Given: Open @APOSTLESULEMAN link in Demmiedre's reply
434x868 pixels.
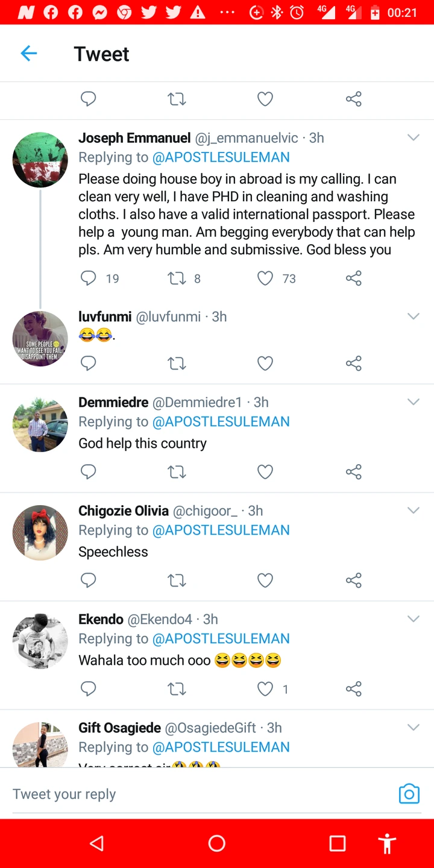Looking at the screenshot, I should click(221, 421).
